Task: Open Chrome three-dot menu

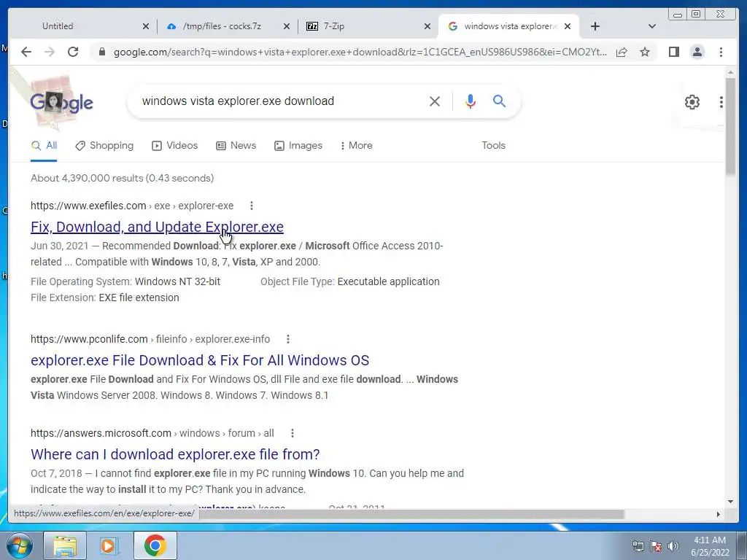Action: pyautogui.click(x=721, y=52)
